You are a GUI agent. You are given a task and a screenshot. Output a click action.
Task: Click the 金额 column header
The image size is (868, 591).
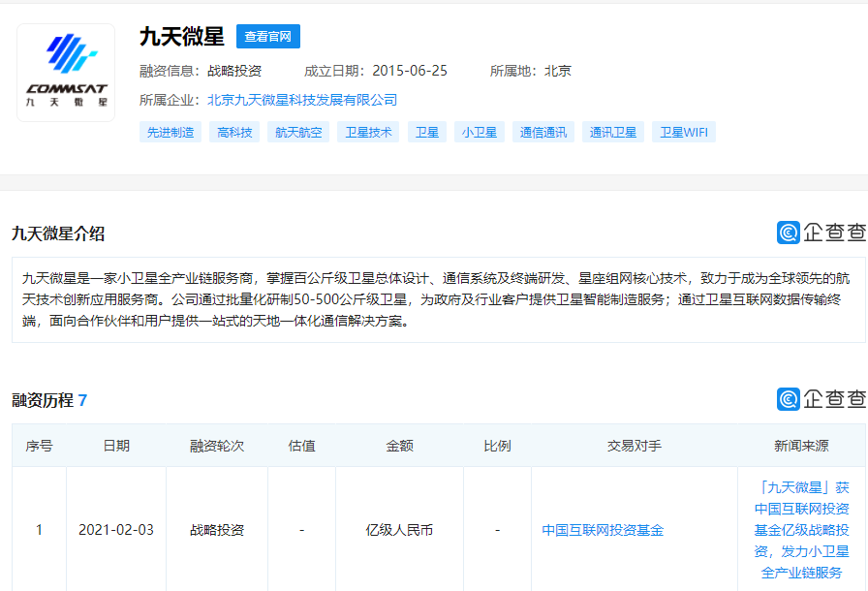click(x=399, y=446)
